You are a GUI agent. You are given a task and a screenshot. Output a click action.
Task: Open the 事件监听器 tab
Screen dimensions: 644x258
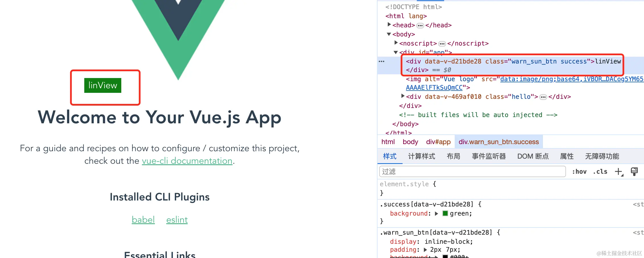pos(489,156)
